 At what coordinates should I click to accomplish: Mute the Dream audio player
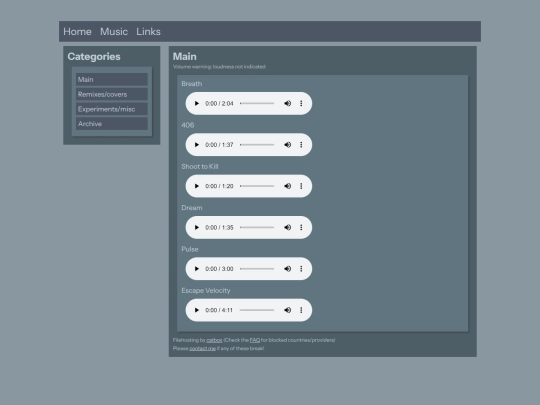[287, 227]
